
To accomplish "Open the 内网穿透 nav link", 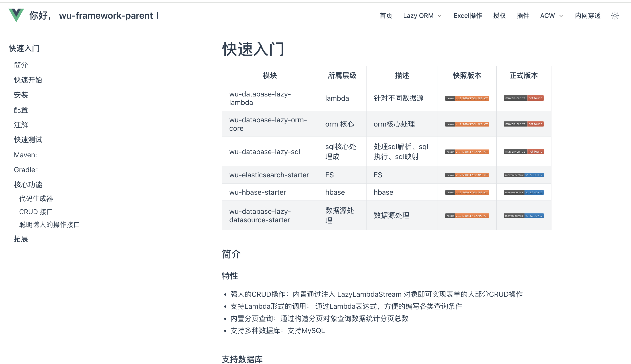I will [588, 16].
